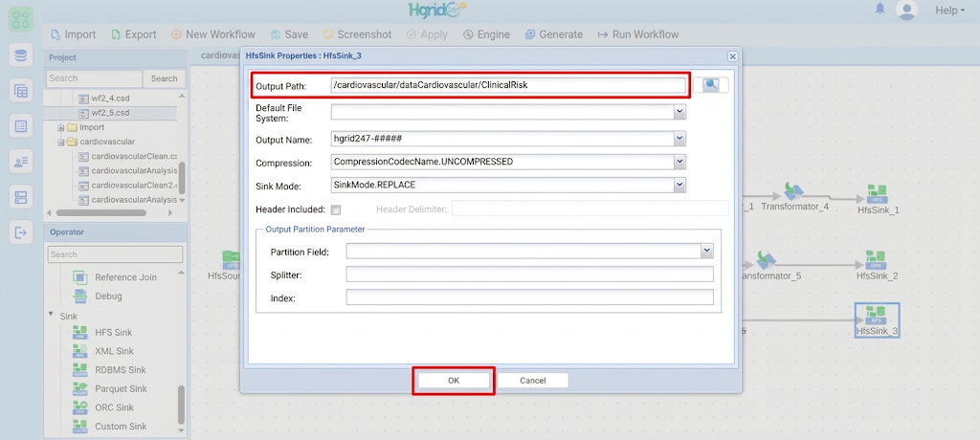The height and width of the screenshot is (440, 980).
Task: Open the Output Name dropdown arrow
Action: coord(680,139)
